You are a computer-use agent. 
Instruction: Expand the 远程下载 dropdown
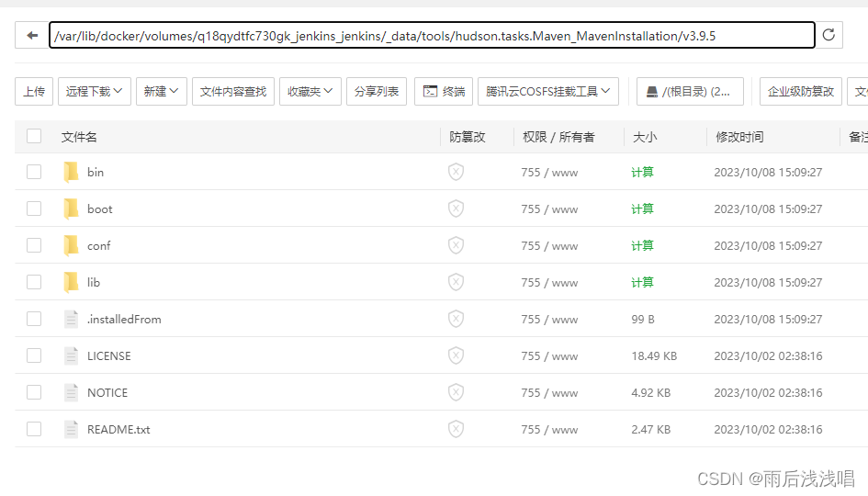[94, 91]
